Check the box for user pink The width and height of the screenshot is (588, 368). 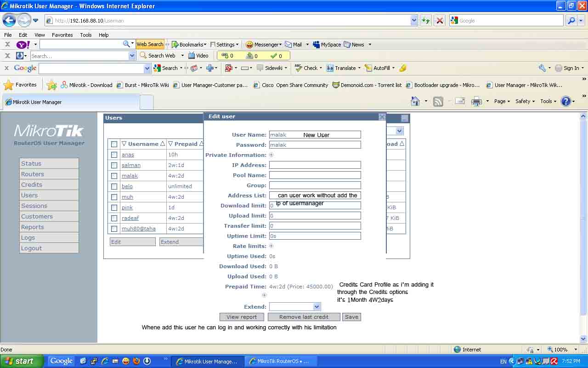tap(114, 207)
